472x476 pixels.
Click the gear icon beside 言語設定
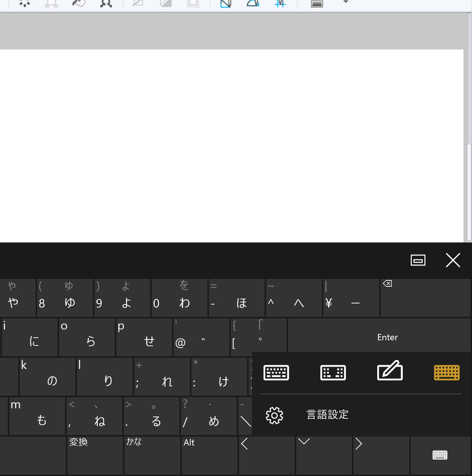[275, 415]
